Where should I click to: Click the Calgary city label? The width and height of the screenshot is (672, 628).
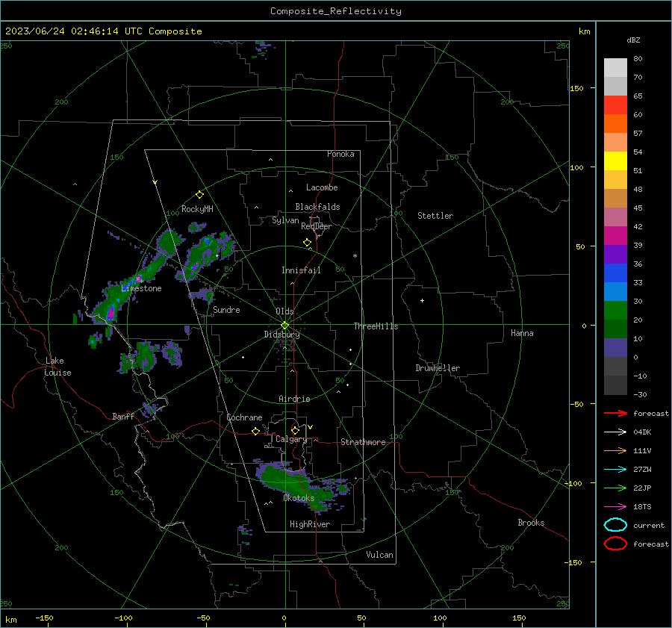pyautogui.click(x=291, y=439)
